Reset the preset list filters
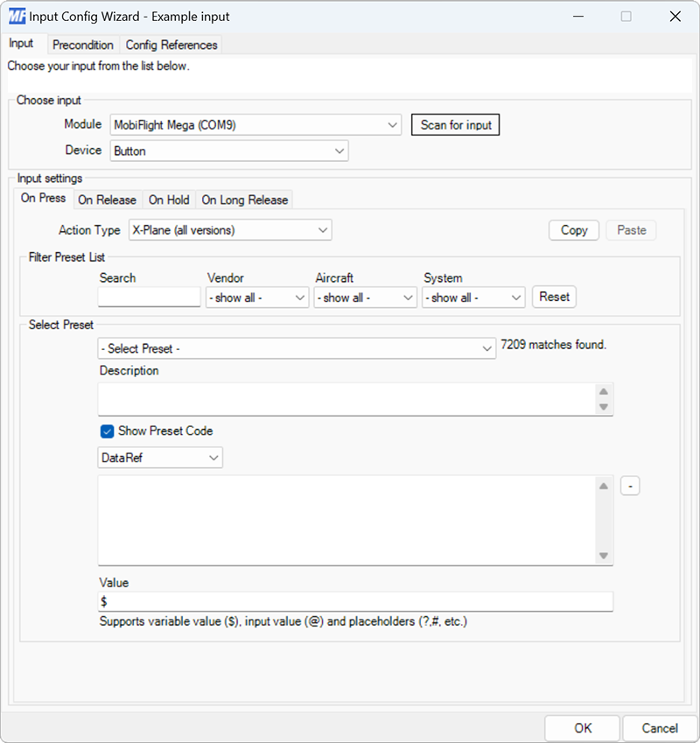Viewport: 700px width, 743px height. (554, 297)
